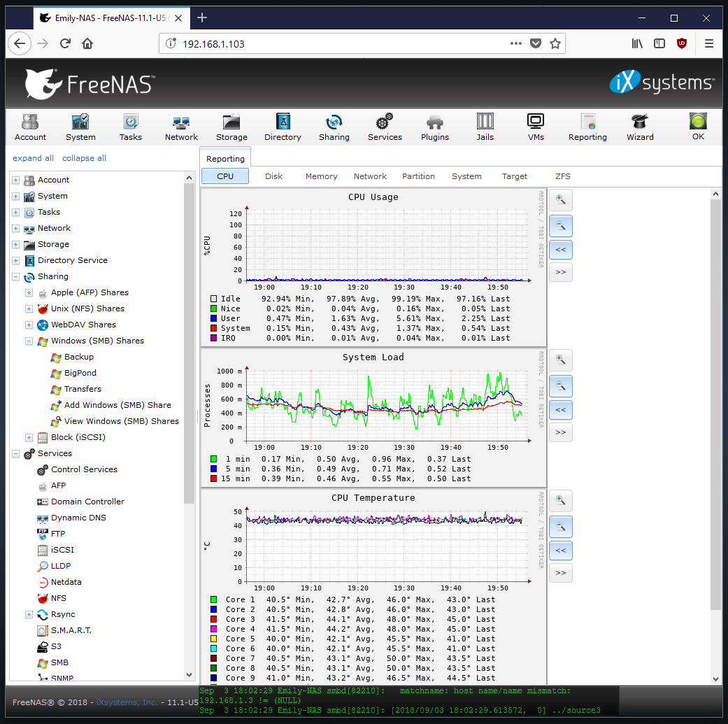Open the S.M.A.R.T. service entry
Viewport: 728px width, 724px height.
[71, 631]
